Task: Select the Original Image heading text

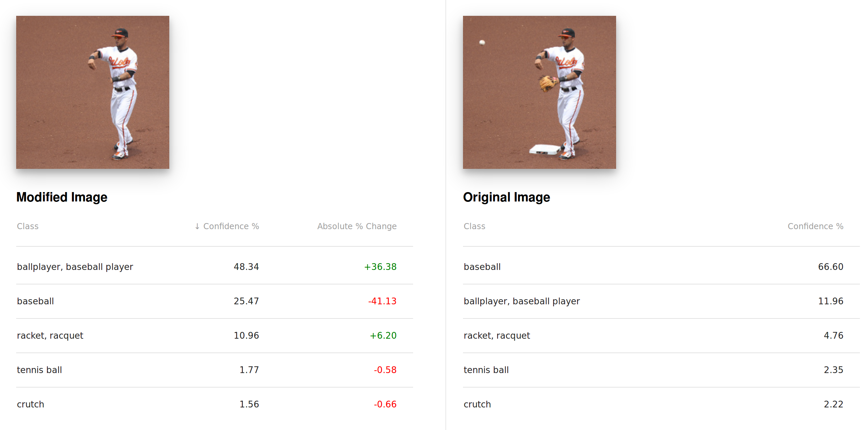Action: point(506,197)
